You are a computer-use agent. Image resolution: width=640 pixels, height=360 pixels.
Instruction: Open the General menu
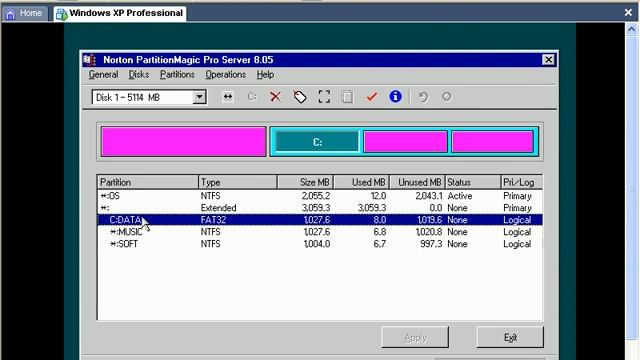point(103,75)
